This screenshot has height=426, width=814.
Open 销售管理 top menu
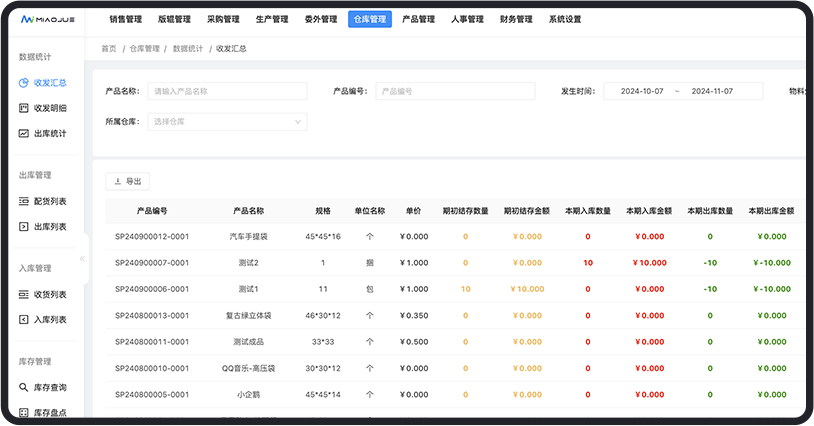coord(126,19)
